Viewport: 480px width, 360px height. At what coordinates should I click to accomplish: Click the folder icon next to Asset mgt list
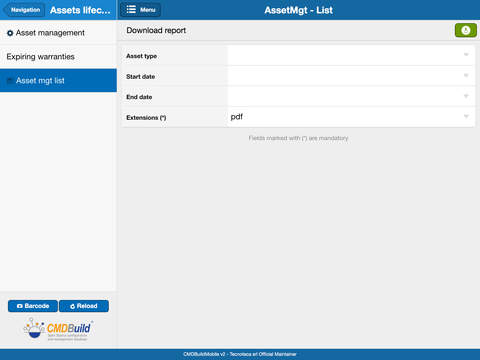click(10, 81)
